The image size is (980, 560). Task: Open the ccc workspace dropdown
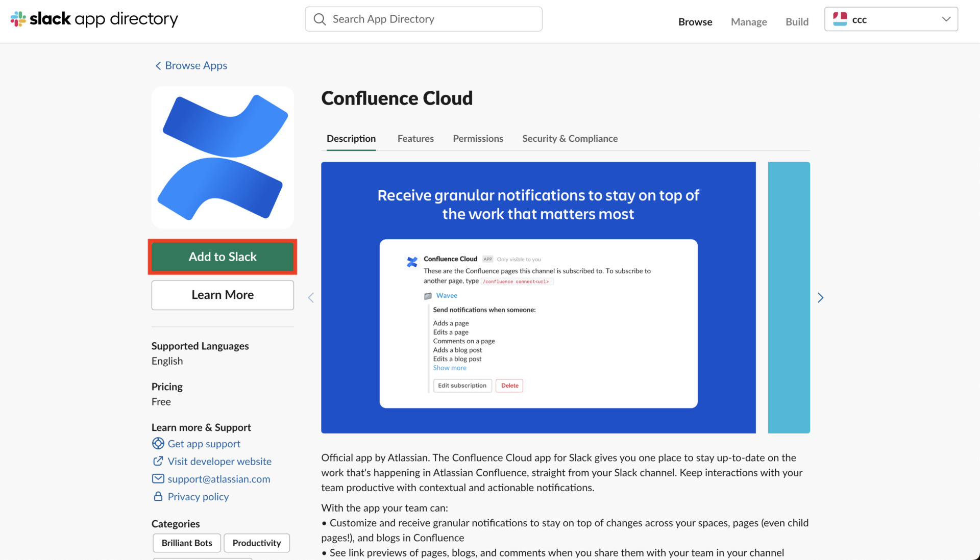(946, 19)
